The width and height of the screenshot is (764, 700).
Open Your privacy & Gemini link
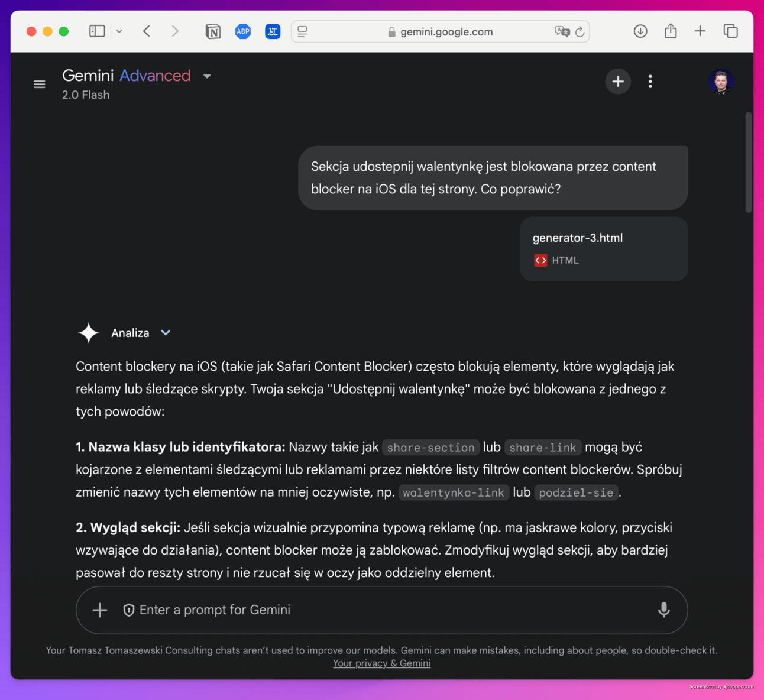click(382, 663)
